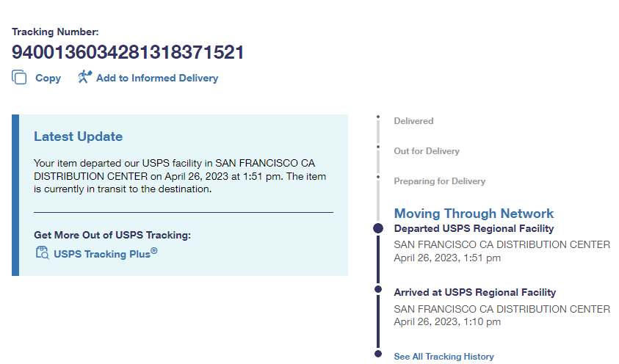Click the Departed USPS Regional Facility entry

point(474,229)
